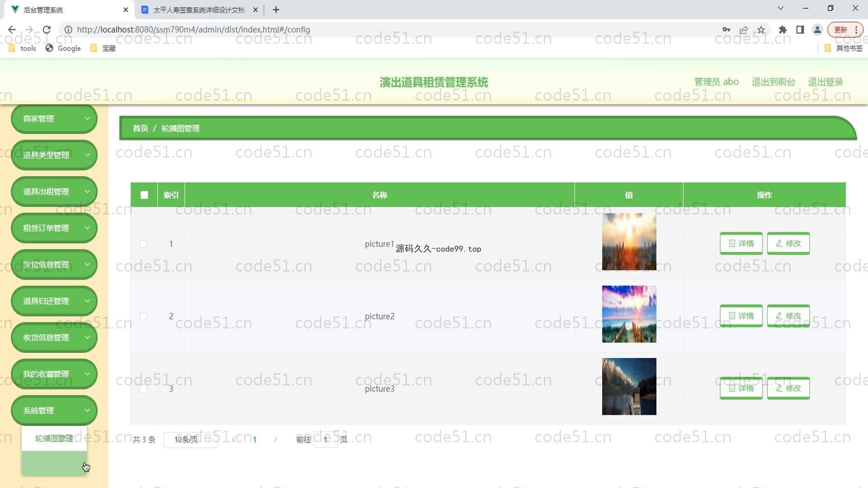The image size is (868, 488).
Task: Click 退出到前台 link in header
Action: coord(773,82)
